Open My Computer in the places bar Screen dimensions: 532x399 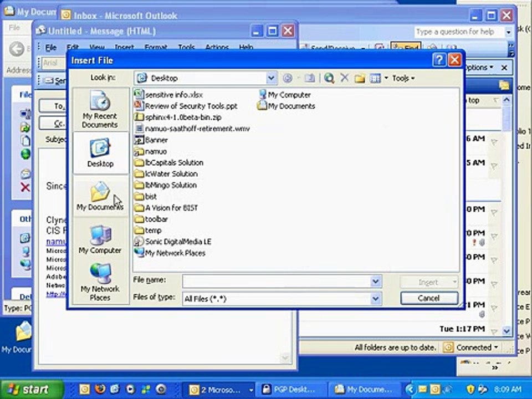click(x=100, y=239)
